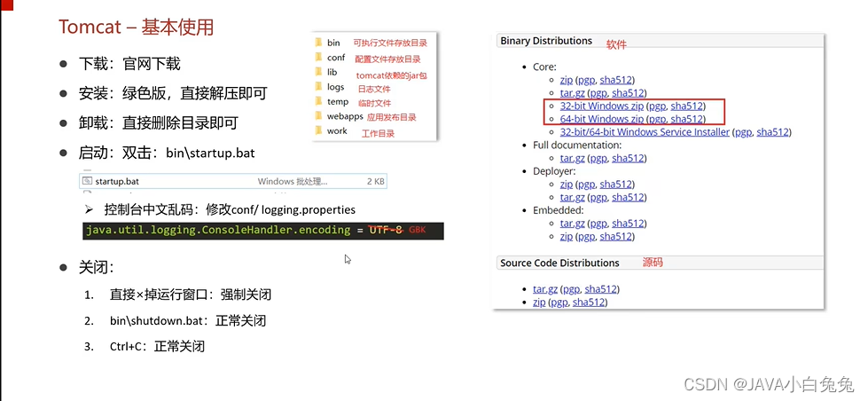Open the pgp link beside Core zip

586,81
